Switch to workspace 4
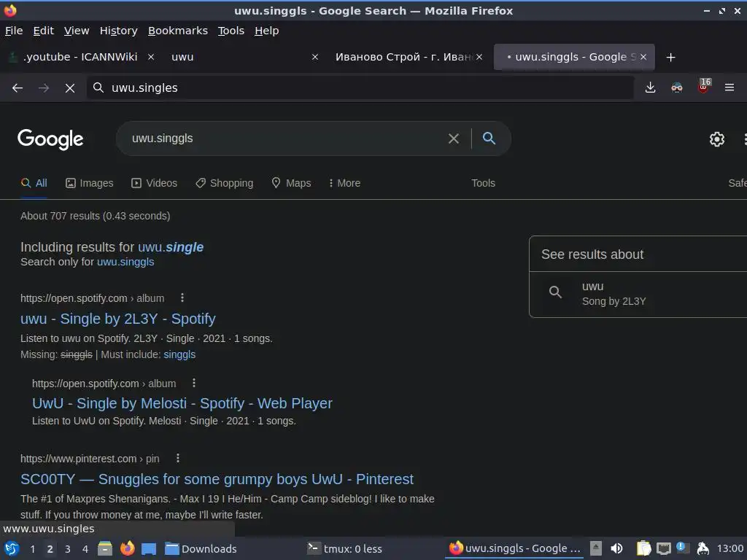 [x=85, y=549]
